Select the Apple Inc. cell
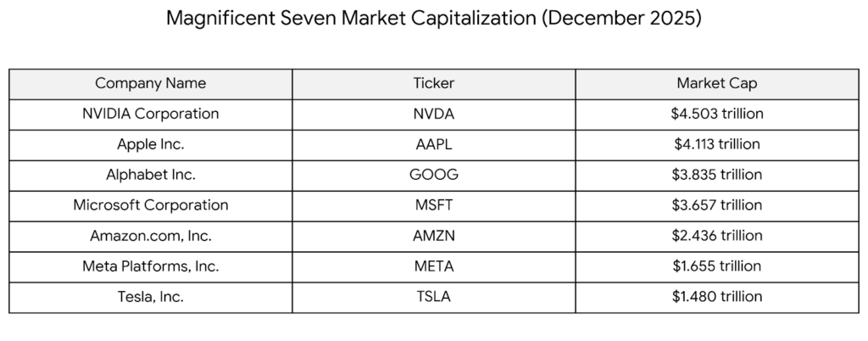 (x=150, y=144)
